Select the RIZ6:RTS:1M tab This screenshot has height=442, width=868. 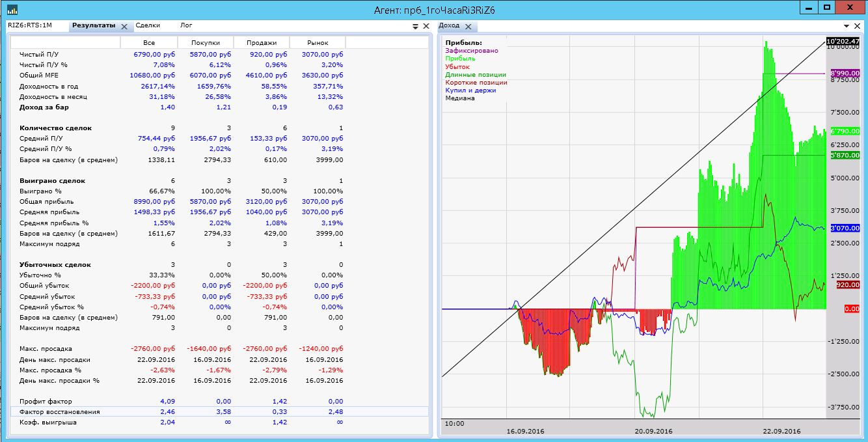[x=30, y=26]
